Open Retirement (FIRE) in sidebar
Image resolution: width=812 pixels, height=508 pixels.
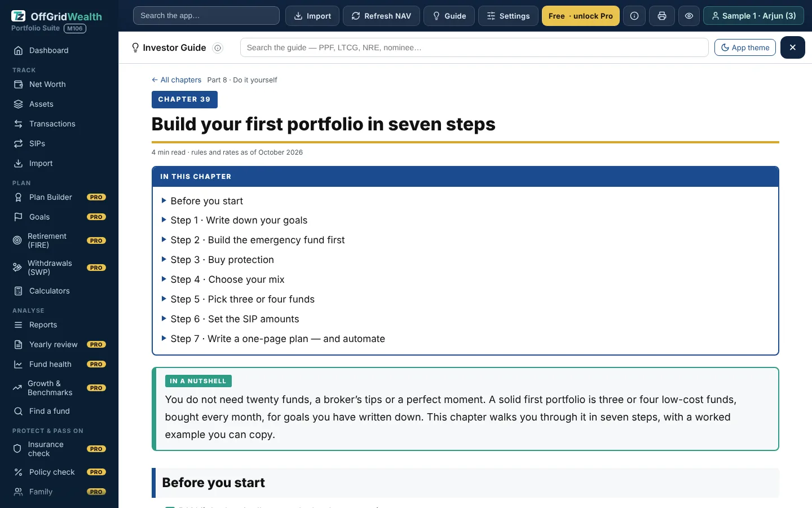coord(59,240)
